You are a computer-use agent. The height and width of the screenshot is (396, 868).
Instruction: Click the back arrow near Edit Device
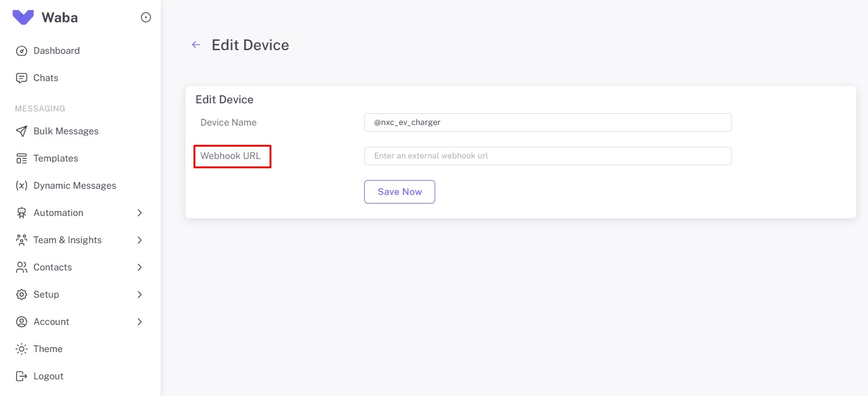(x=195, y=45)
